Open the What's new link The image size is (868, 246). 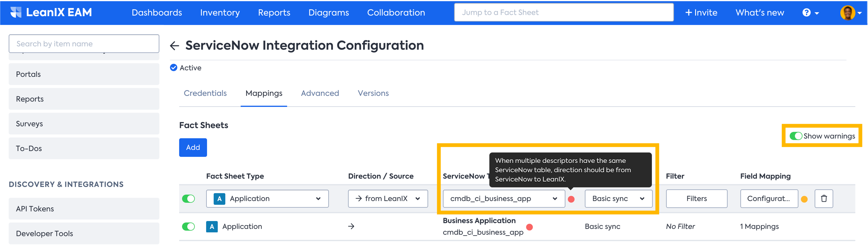760,12
